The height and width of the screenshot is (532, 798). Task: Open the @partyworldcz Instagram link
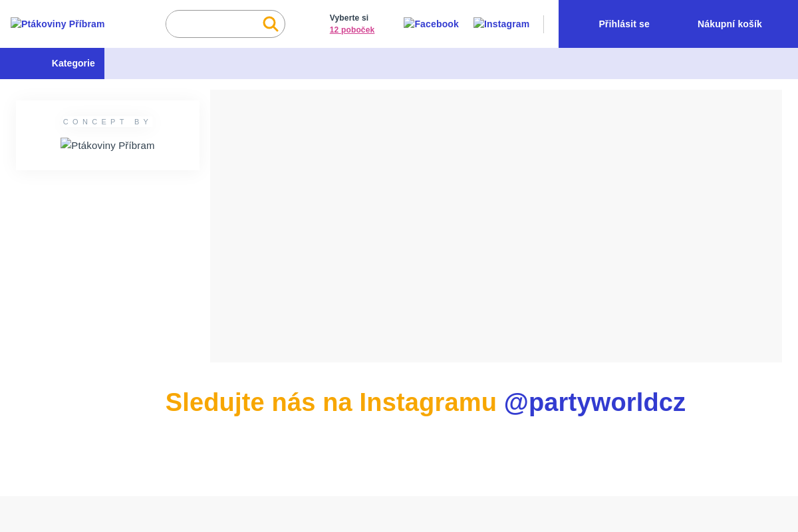click(595, 402)
